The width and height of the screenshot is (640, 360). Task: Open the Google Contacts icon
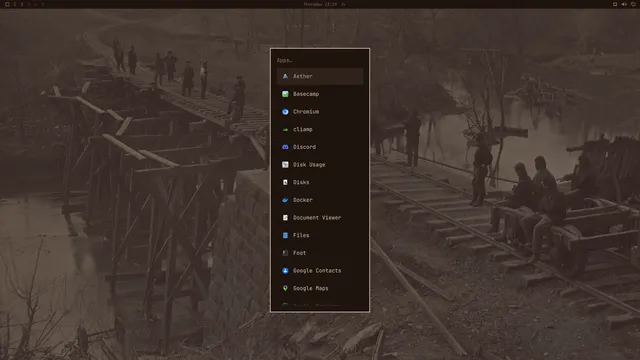click(x=285, y=271)
